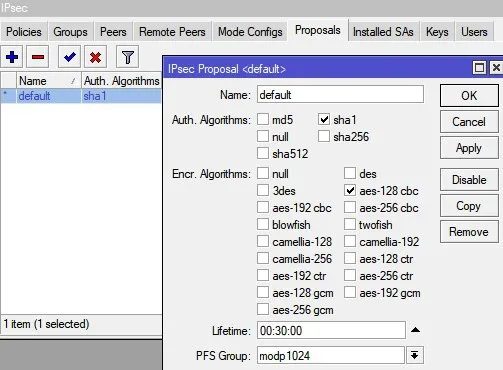The height and width of the screenshot is (370, 503).
Task: Click the Disable button in dialog
Action: (x=469, y=180)
